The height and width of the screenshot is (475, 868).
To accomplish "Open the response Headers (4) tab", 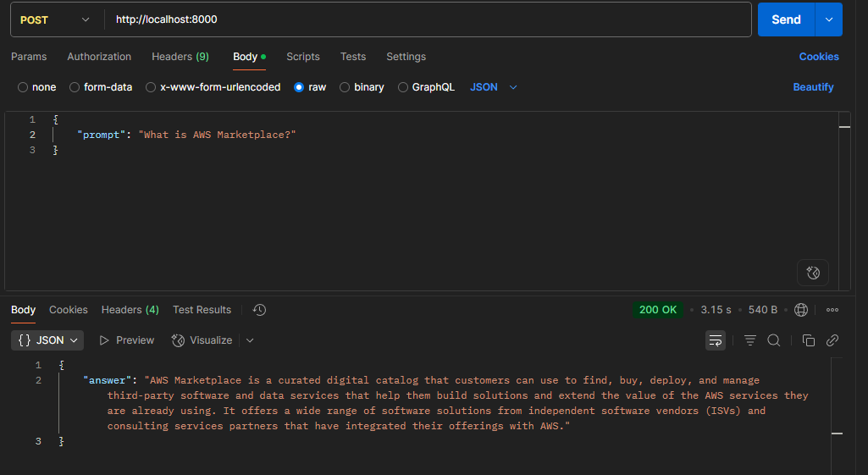I will tap(130, 310).
